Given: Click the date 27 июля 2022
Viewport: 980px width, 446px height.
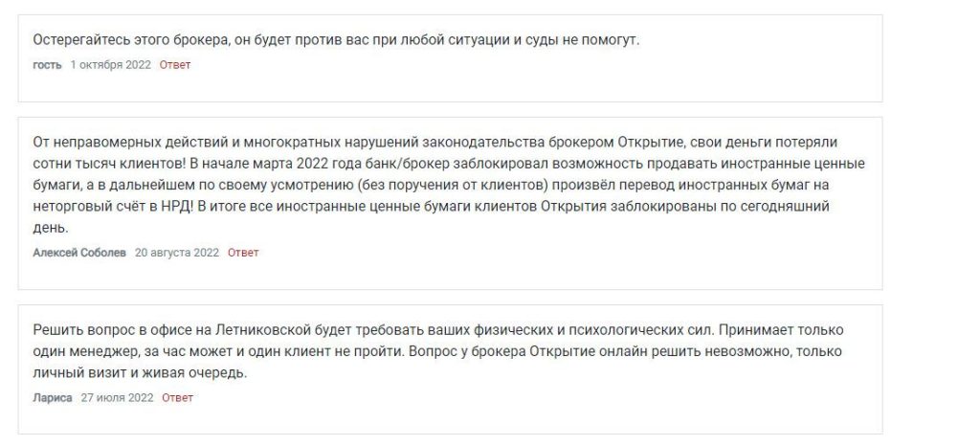Looking at the screenshot, I should (117, 398).
